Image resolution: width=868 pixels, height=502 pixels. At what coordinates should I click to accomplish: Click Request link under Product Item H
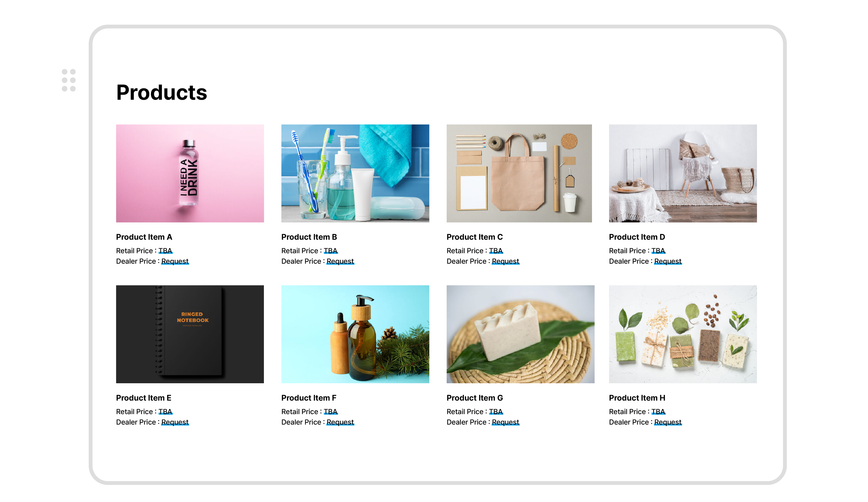coord(668,422)
